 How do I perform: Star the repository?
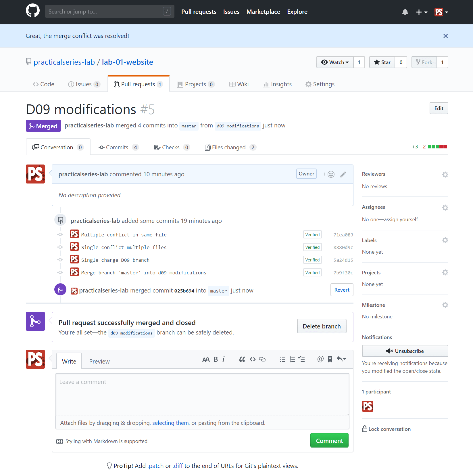[x=382, y=62]
